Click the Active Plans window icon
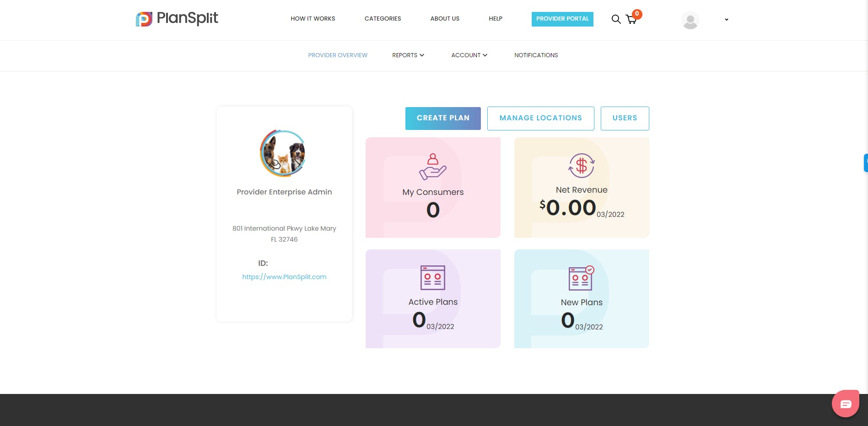The image size is (868, 426). pos(433,278)
